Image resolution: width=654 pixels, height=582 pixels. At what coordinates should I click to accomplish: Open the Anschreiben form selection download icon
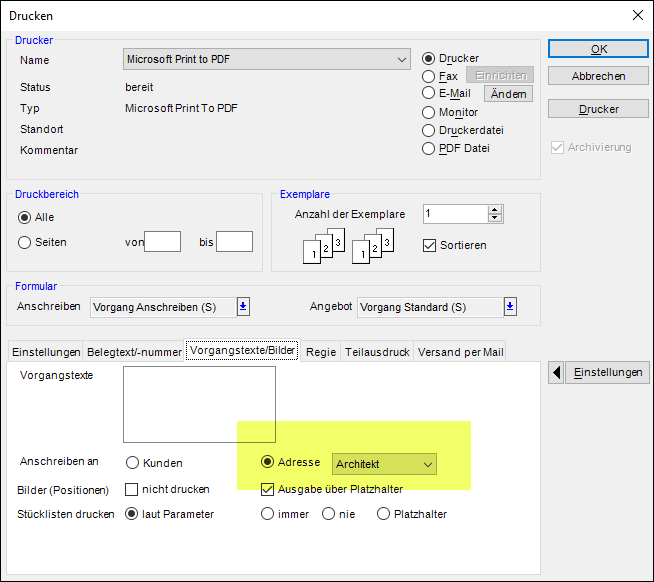(x=243, y=307)
